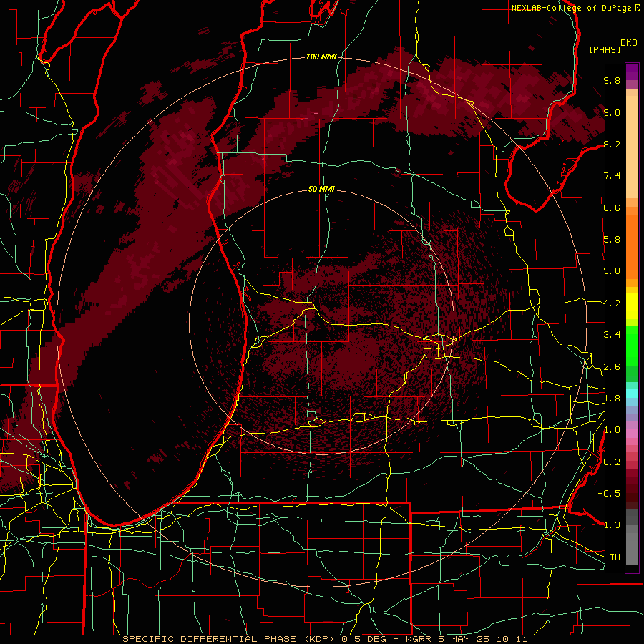Screen dimensions: 644x644
Task: Click the 1.8 value on the scale
Action: pos(612,399)
